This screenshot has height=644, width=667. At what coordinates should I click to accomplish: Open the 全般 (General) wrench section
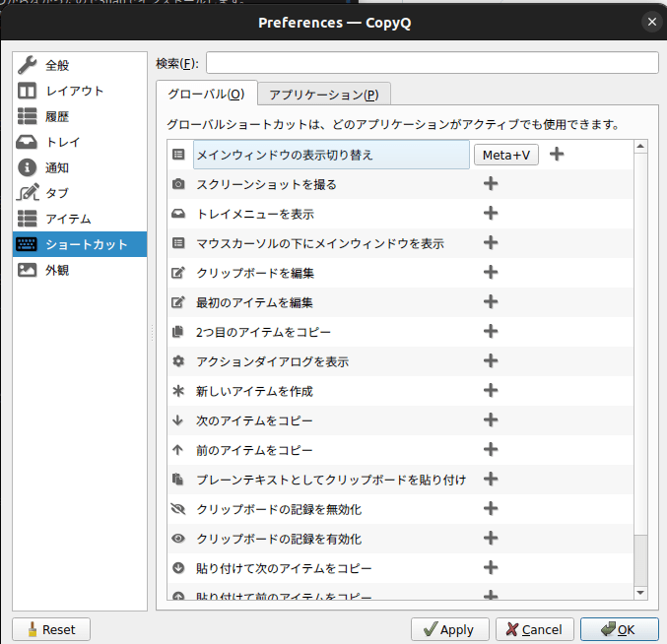click(80, 65)
